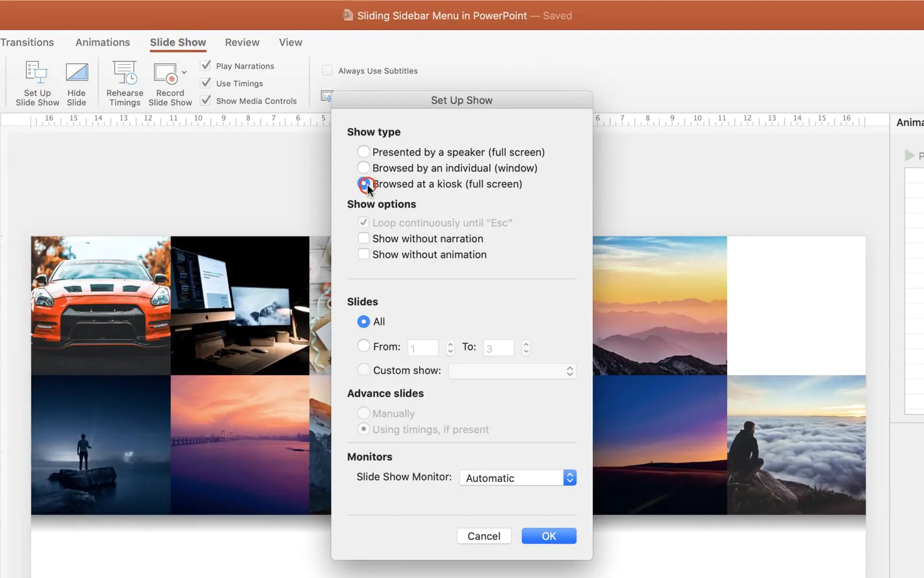Select Using timings, if present option
The width and height of the screenshot is (924, 578).
363,429
